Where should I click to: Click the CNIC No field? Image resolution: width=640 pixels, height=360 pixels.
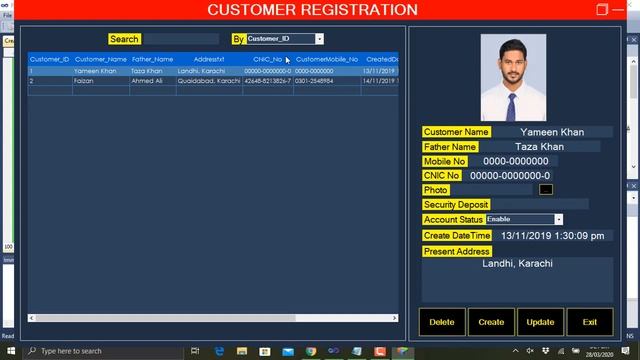click(508, 176)
